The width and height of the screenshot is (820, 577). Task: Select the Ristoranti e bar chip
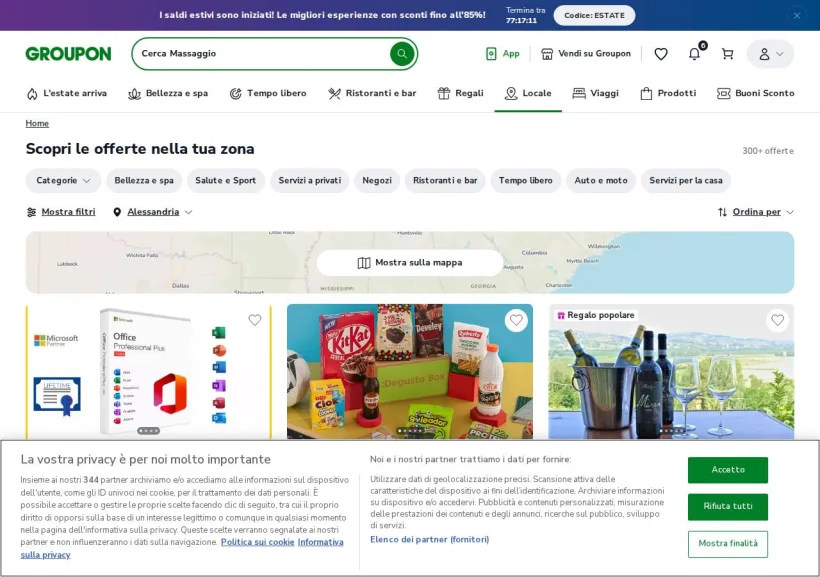pos(445,180)
